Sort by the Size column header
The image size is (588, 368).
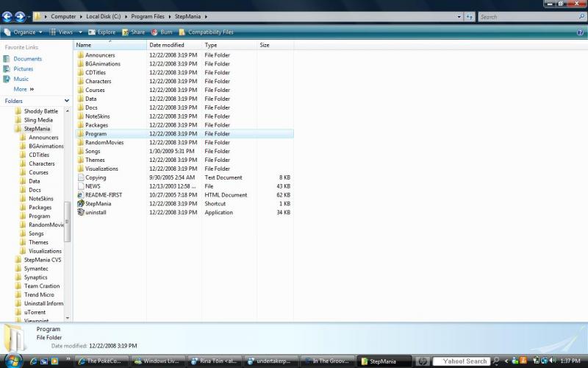click(x=275, y=45)
